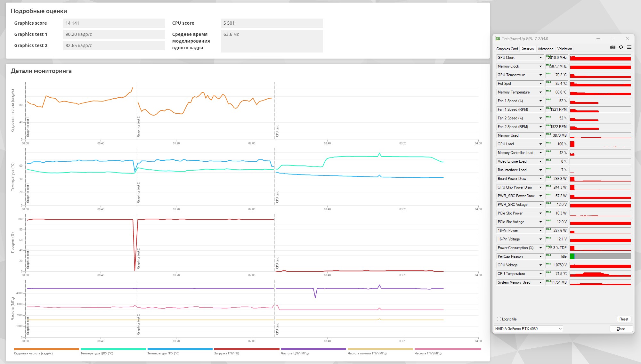Expand the Board Power Draw dropdown
641x364 pixels.
[x=540, y=179]
